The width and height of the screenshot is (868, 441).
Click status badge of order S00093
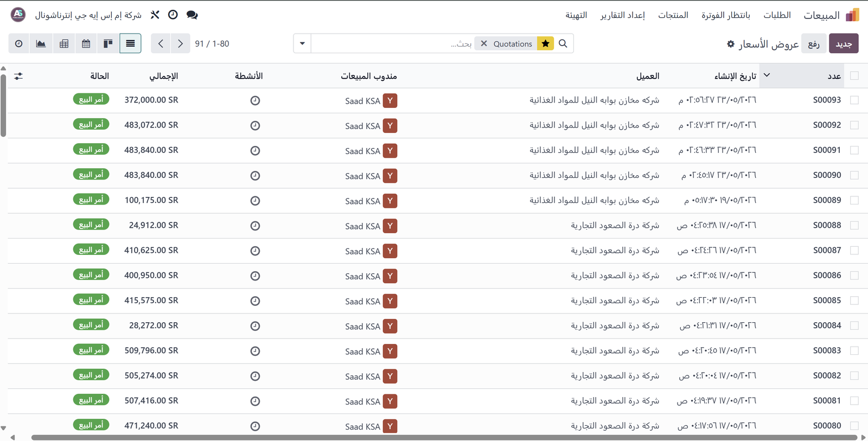click(x=91, y=99)
